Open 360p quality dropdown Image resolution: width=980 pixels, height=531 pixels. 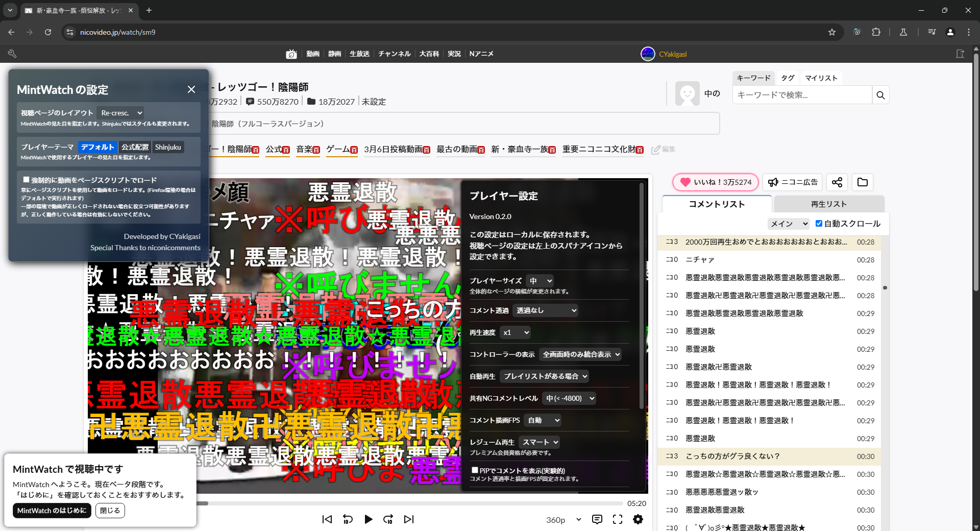pos(563,520)
